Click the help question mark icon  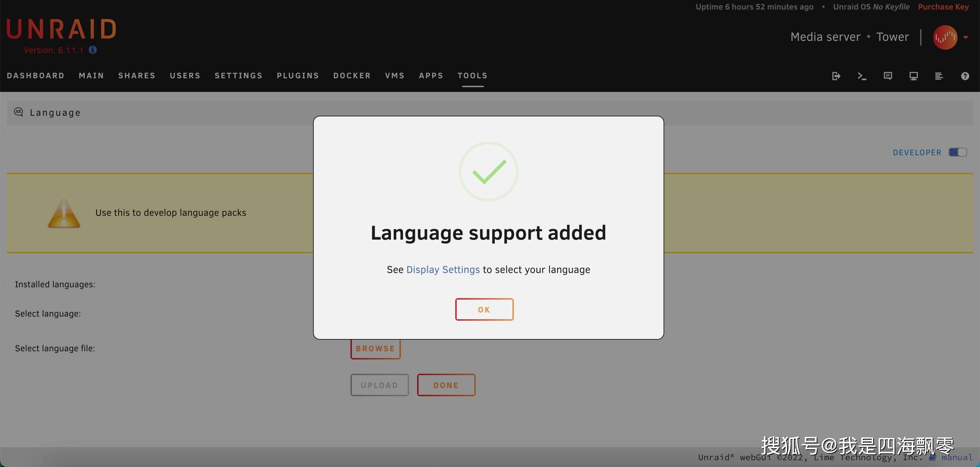pos(965,76)
